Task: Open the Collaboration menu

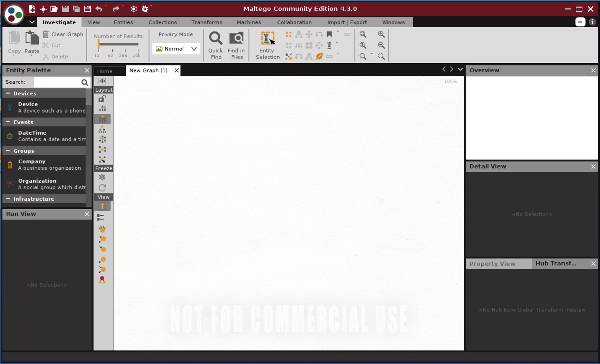Action: (295, 22)
